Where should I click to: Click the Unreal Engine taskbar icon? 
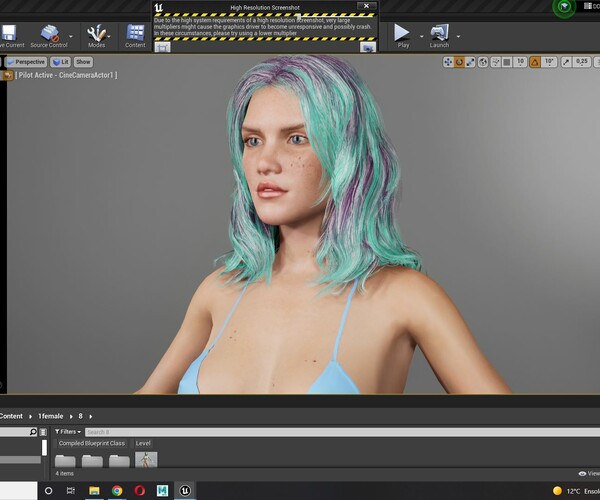point(185,490)
